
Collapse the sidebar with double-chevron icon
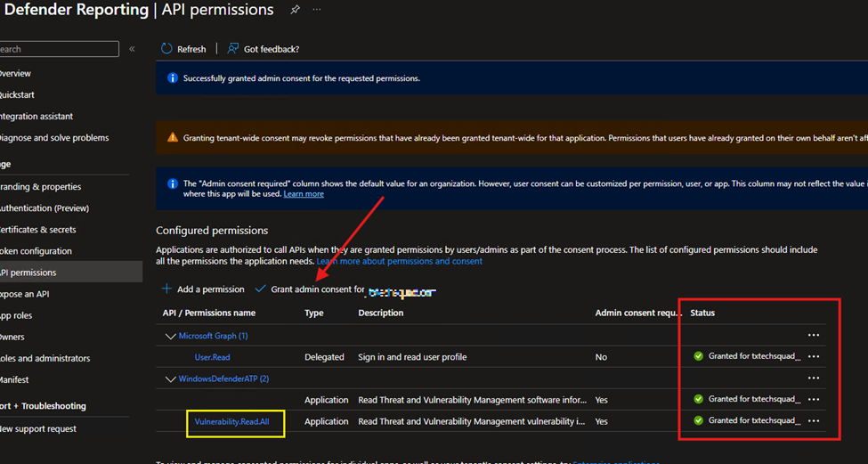132,49
